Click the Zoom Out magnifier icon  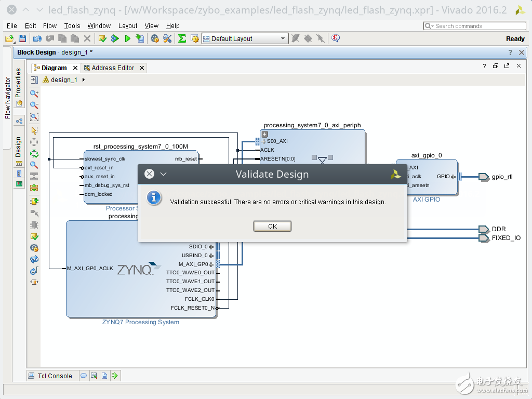point(34,105)
